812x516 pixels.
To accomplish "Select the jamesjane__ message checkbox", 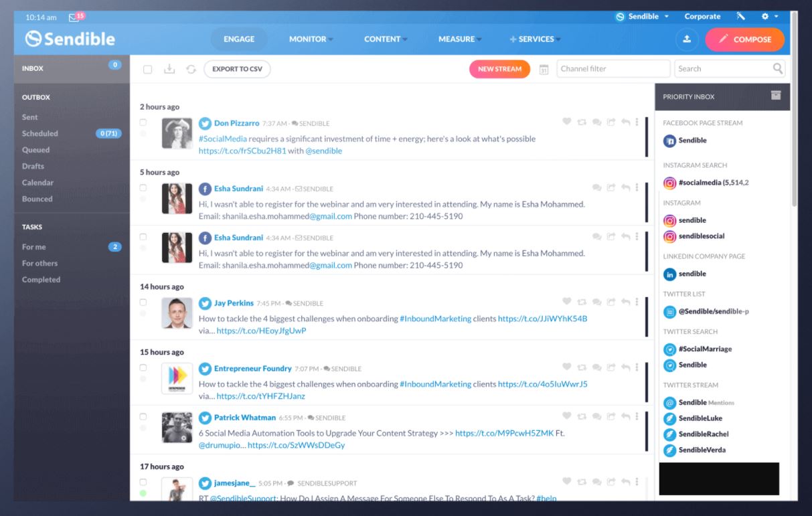I will pos(143,482).
